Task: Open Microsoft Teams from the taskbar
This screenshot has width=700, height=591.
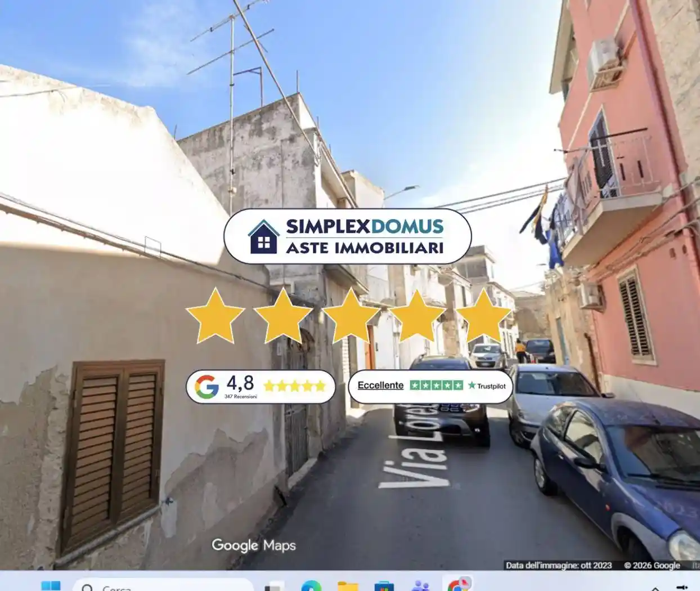Action: click(x=420, y=586)
